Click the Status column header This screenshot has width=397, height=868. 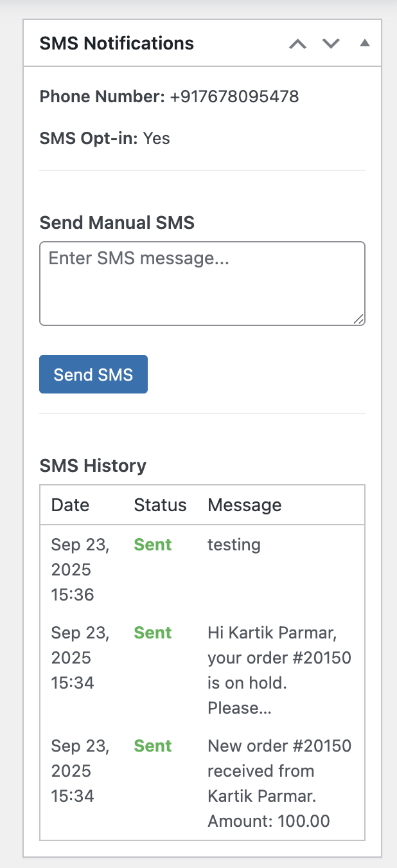[x=160, y=505]
